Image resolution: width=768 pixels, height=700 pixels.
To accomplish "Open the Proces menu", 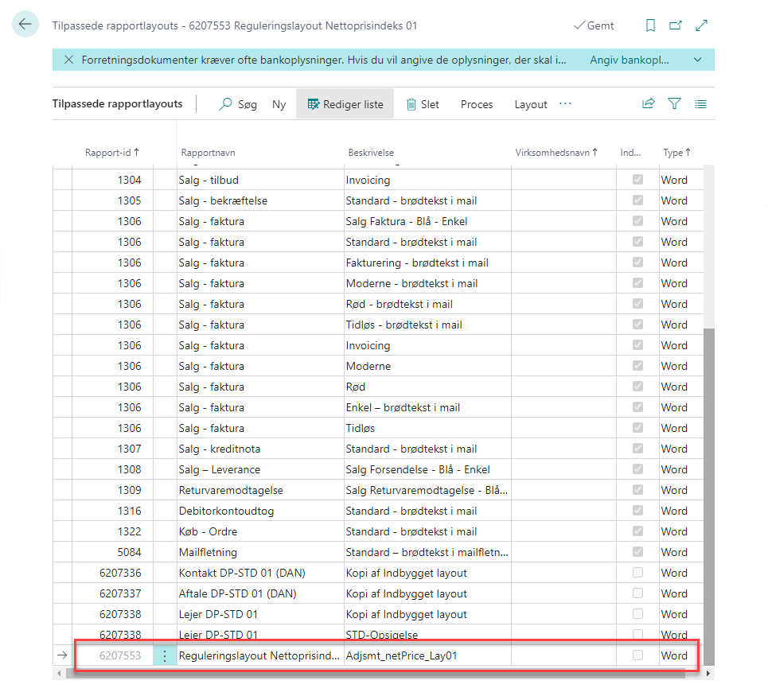I will coord(477,104).
